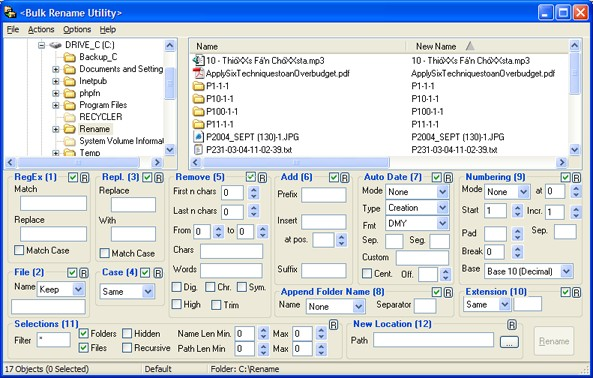Click the Case (4) reset R icon

[x=158, y=273]
